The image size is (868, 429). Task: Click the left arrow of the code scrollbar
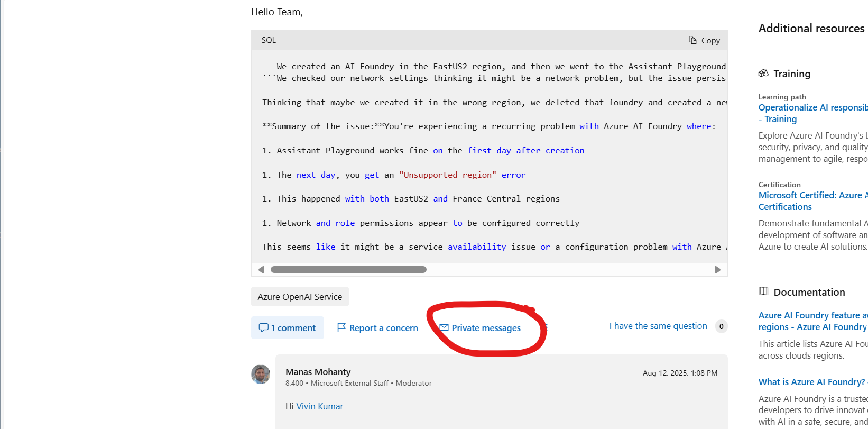(261, 269)
